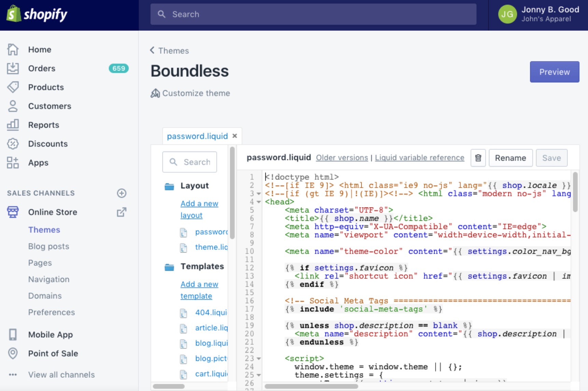The width and height of the screenshot is (588, 391).
Task: Click file icon next to cart.liquid
Action: click(x=184, y=375)
